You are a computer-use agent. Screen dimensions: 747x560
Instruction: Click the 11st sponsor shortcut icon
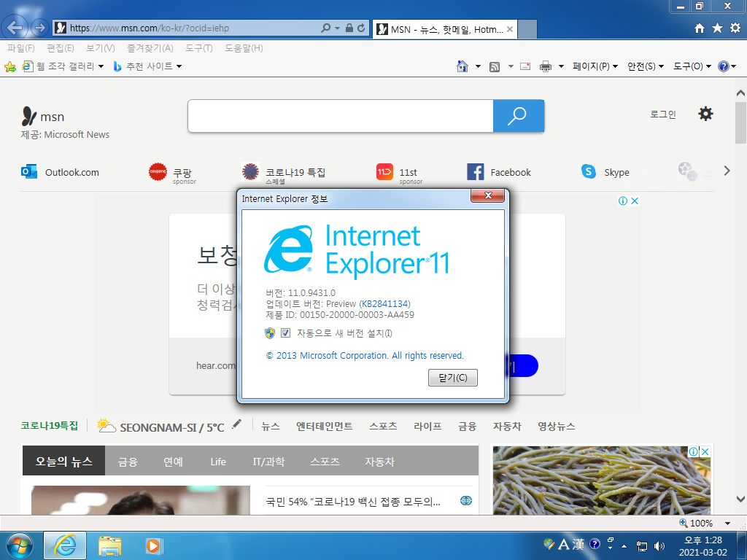tap(385, 172)
